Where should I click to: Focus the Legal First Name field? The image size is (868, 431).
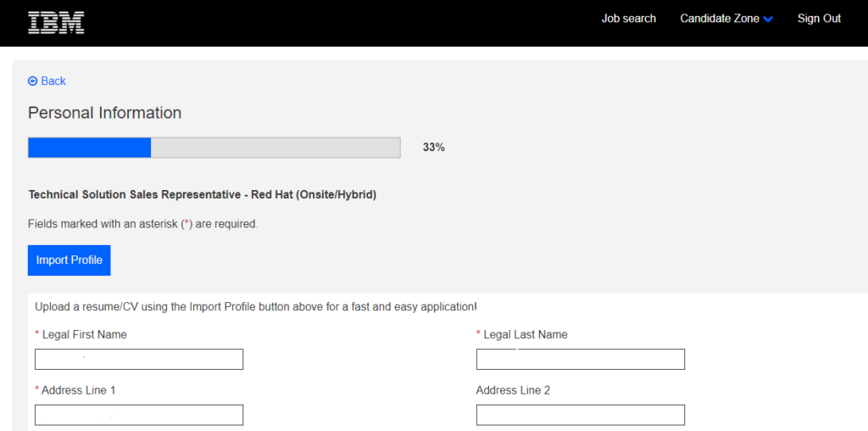click(139, 359)
